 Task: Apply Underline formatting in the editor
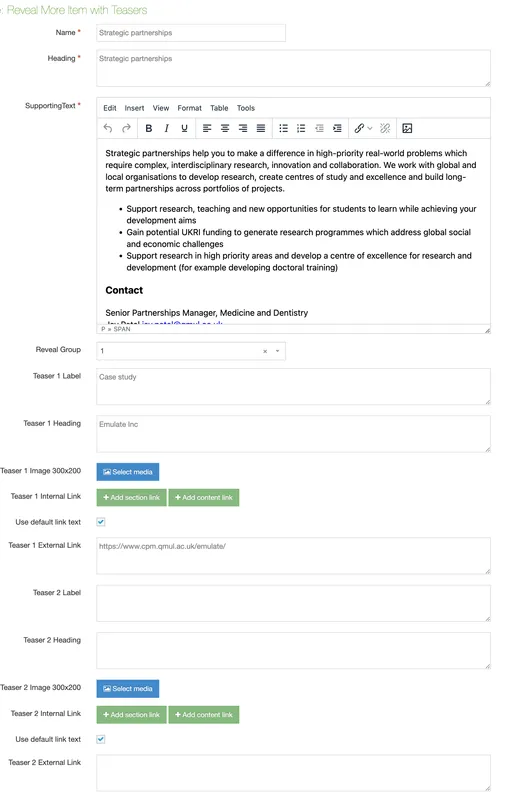(x=184, y=128)
